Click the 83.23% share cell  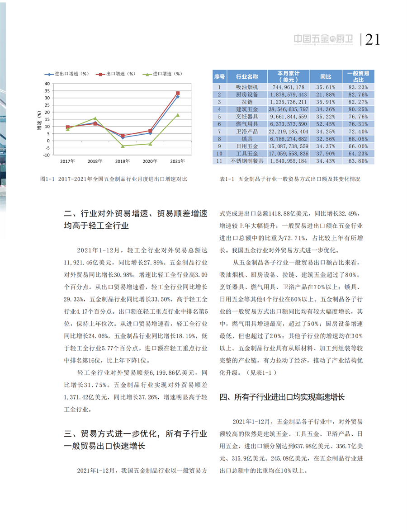(x=358, y=87)
